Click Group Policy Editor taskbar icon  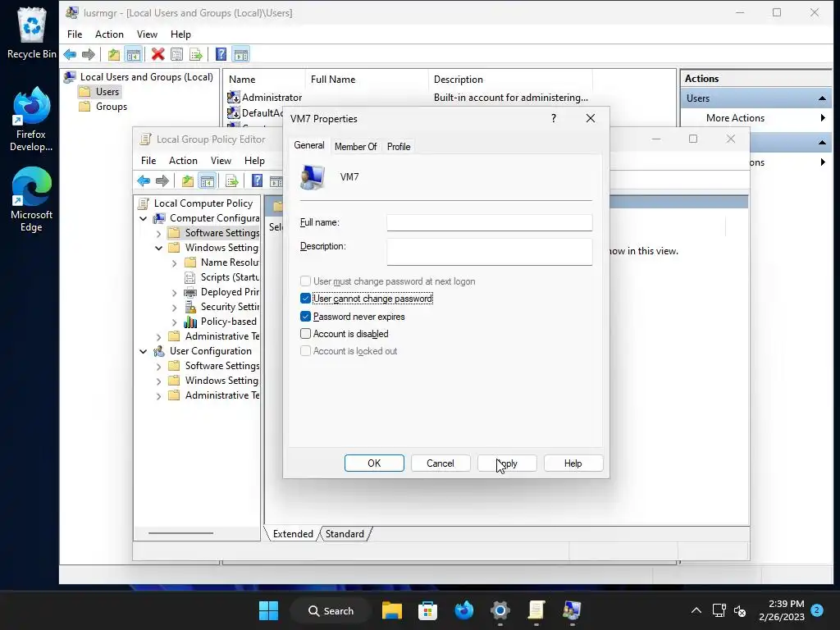[536, 610]
